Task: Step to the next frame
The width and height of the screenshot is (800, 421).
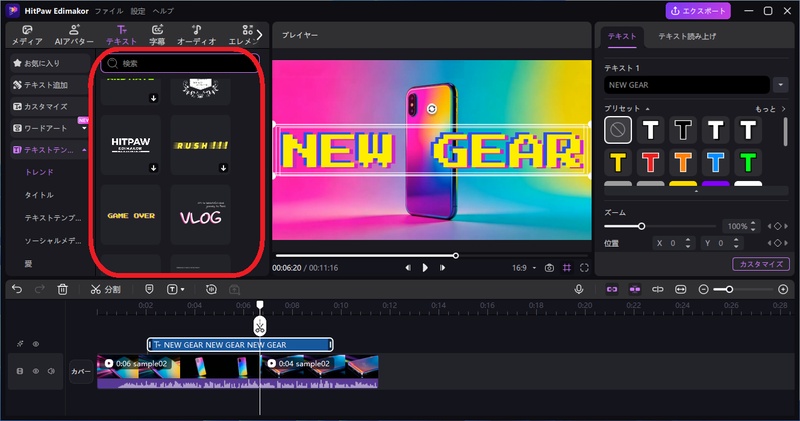Action: coord(442,267)
